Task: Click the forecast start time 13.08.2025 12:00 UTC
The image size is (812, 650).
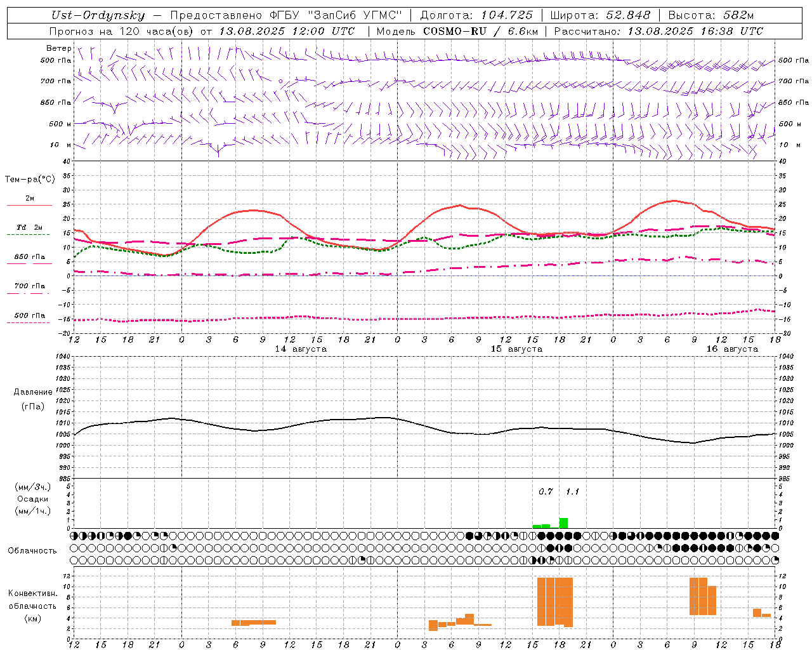Action: pyautogui.click(x=287, y=31)
